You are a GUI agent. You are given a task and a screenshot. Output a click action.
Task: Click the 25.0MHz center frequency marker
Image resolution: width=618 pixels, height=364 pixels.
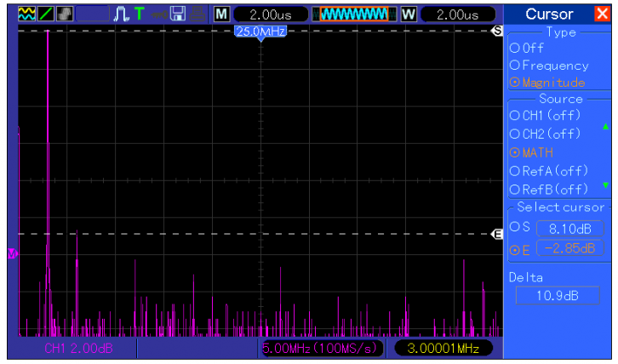click(260, 31)
